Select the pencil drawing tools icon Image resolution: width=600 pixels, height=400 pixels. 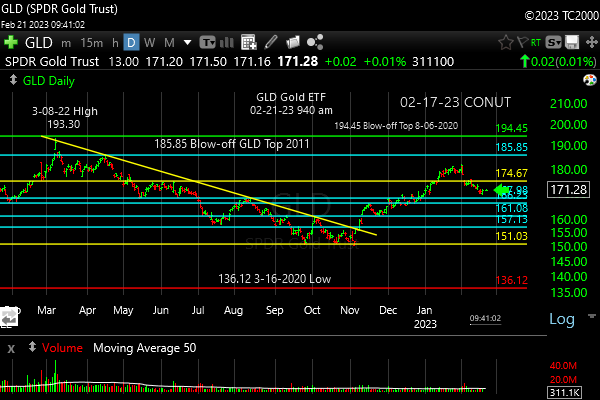(271, 43)
